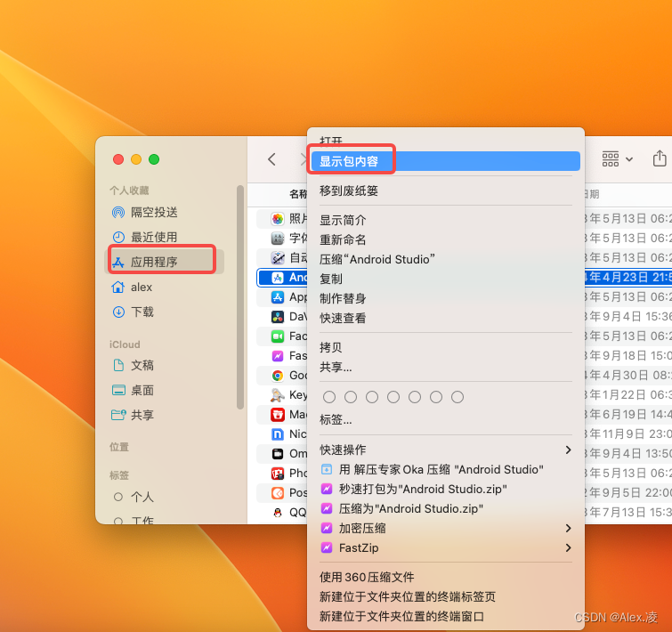Screen dimensions: 672x632
Task: Choose 标签... in context menu
Action: (446, 420)
